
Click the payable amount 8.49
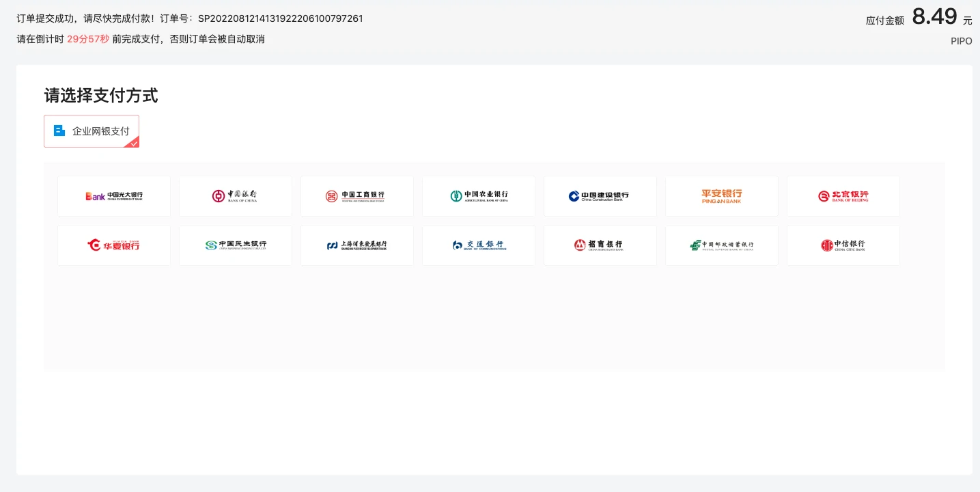coord(934,16)
